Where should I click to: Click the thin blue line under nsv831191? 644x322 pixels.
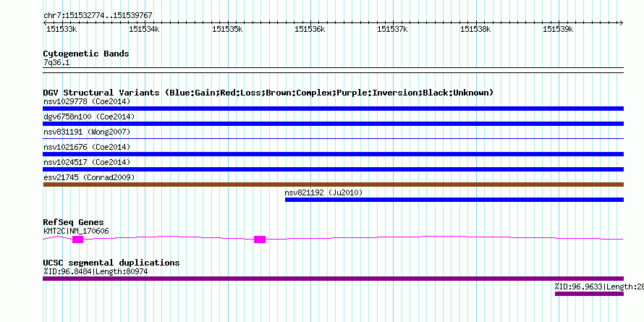pos(333,139)
